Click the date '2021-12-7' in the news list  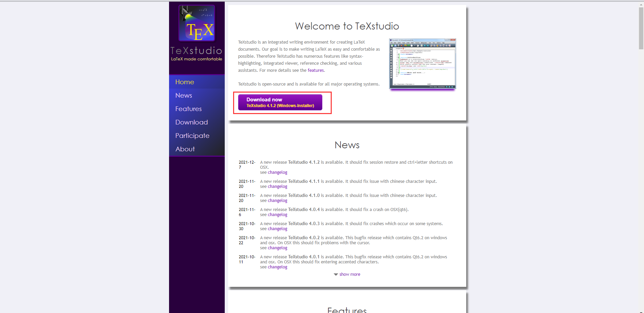pos(247,165)
